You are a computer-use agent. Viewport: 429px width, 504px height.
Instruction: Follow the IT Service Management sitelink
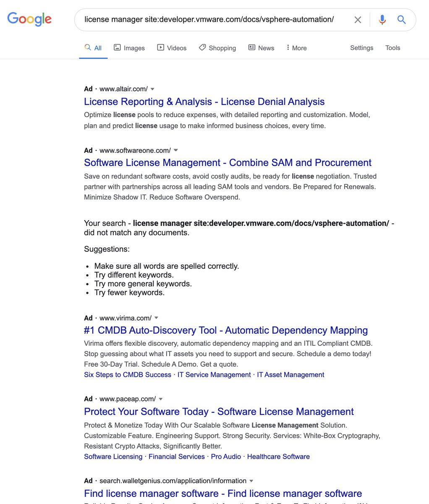pyautogui.click(x=214, y=375)
